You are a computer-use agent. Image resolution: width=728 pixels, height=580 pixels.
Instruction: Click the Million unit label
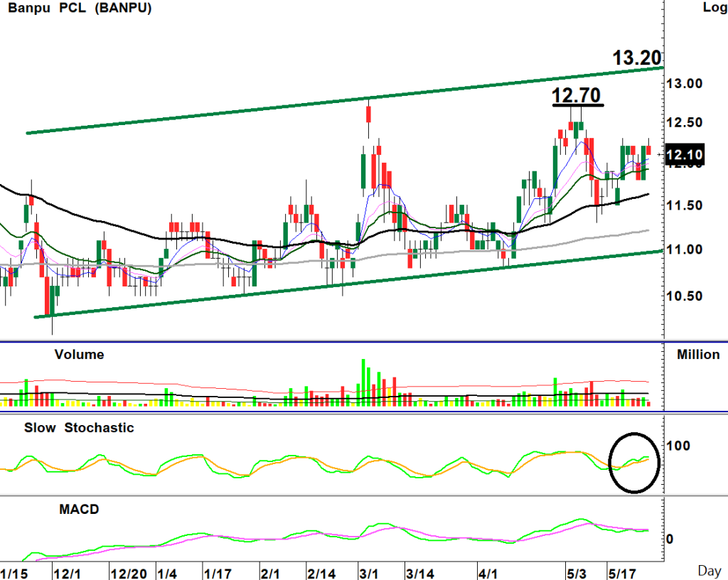click(698, 355)
